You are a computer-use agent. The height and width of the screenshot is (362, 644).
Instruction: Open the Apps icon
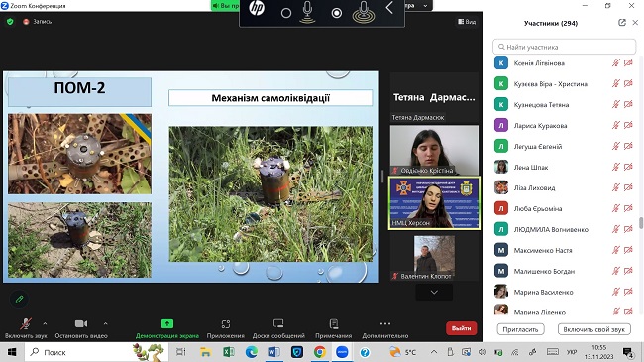point(226,324)
